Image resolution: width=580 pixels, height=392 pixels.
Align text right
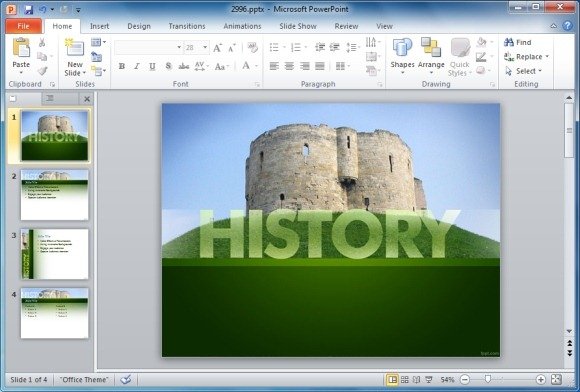click(x=304, y=66)
